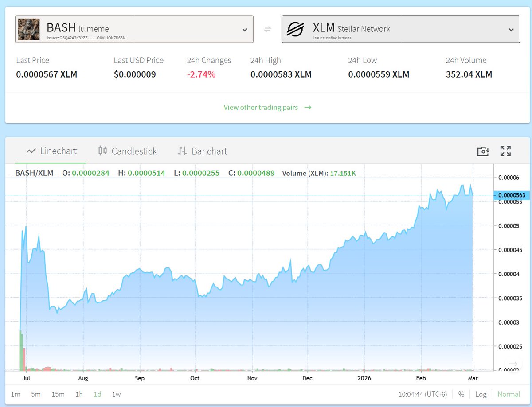Click the BASH token avatar image
The height and width of the screenshot is (407, 532).
point(29,29)
